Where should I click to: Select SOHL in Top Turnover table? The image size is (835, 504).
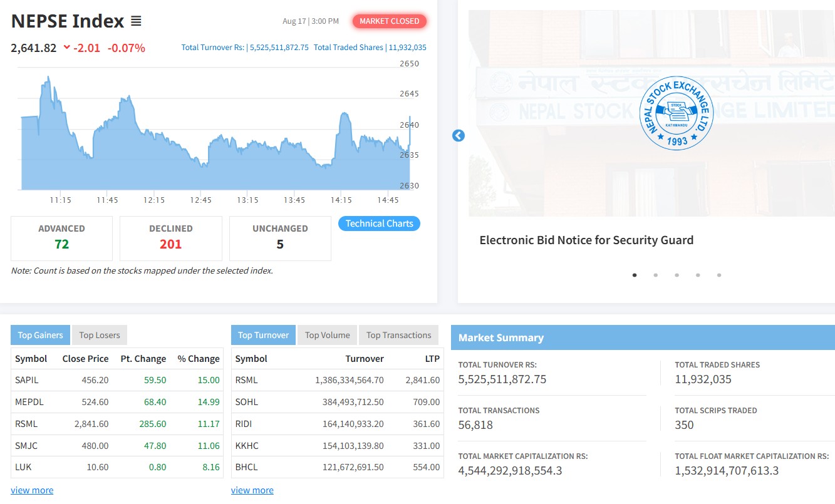coord(247,402)
